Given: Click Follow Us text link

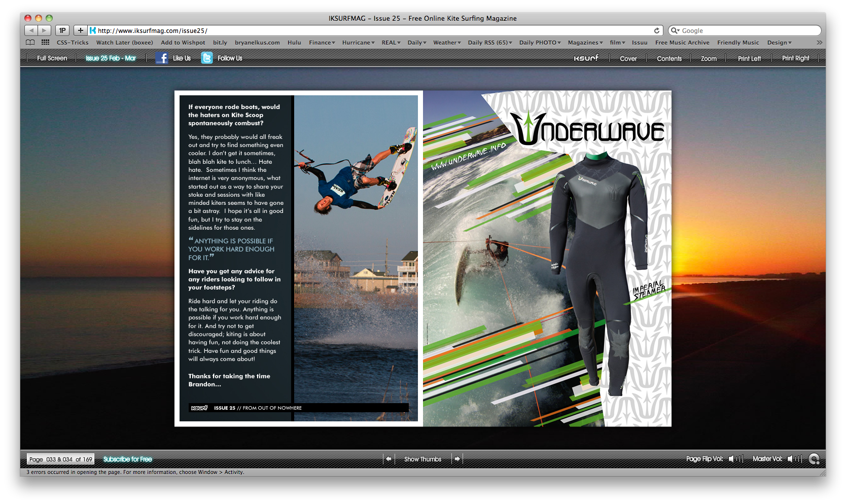Looking at the screenshot, I should tap(230, 58).
